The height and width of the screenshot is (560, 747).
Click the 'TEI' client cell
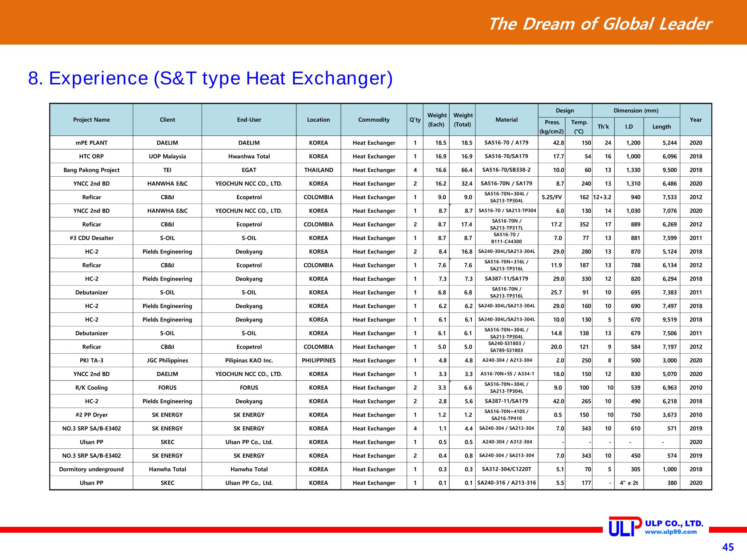point(167,170)
